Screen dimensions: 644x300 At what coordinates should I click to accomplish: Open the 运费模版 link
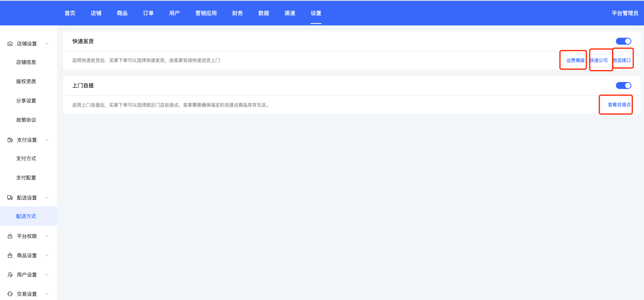575,60
